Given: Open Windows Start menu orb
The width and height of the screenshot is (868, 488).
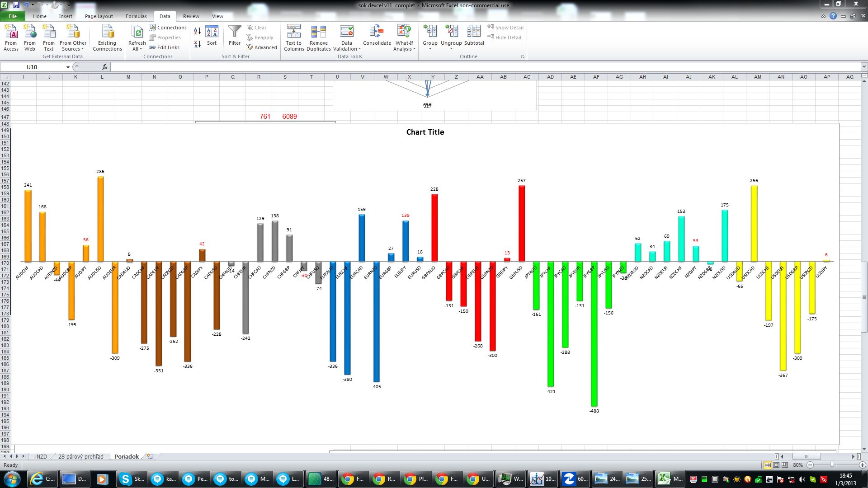Looking at the screenshot, I should [12, 479].
